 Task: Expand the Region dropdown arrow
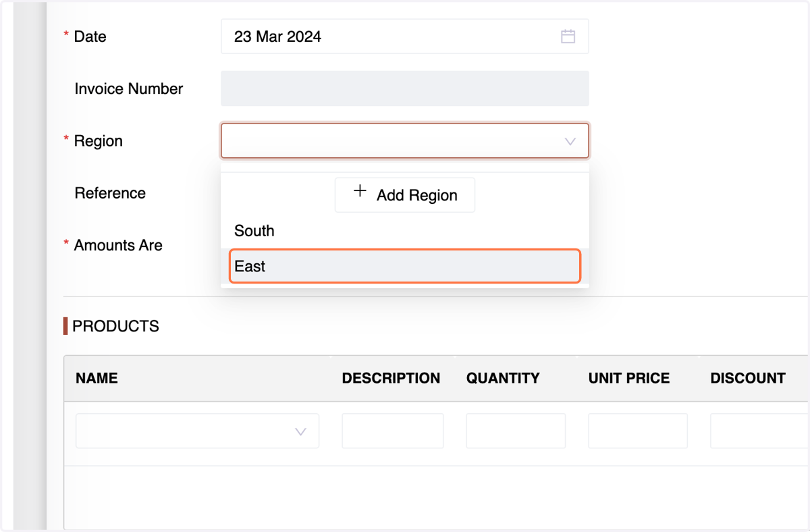[570, 141]
